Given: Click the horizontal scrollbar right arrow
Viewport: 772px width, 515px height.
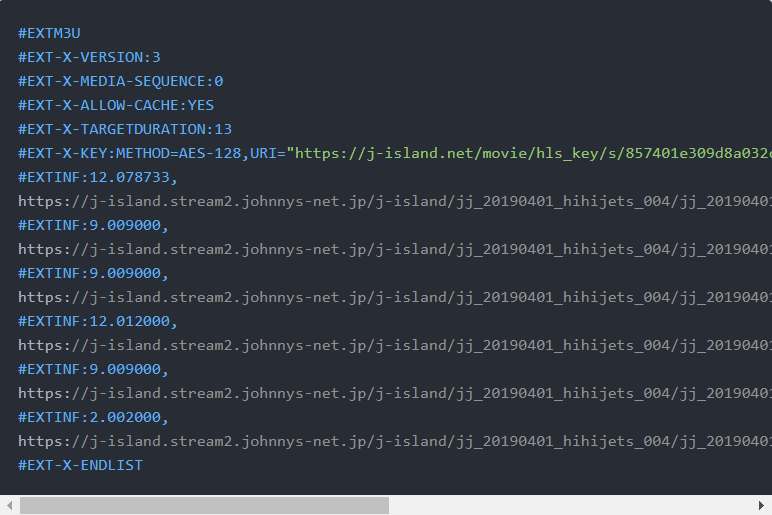Looking at the screenshot, I should (763, 506).
